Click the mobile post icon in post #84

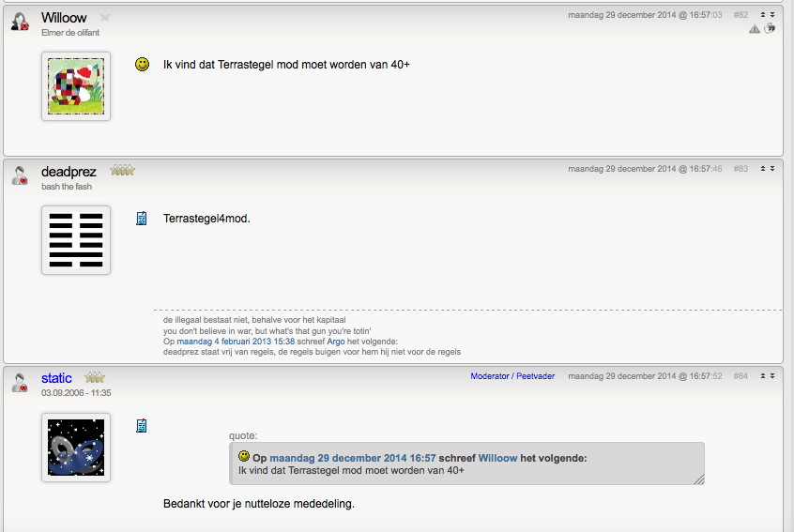coord(142,426)
